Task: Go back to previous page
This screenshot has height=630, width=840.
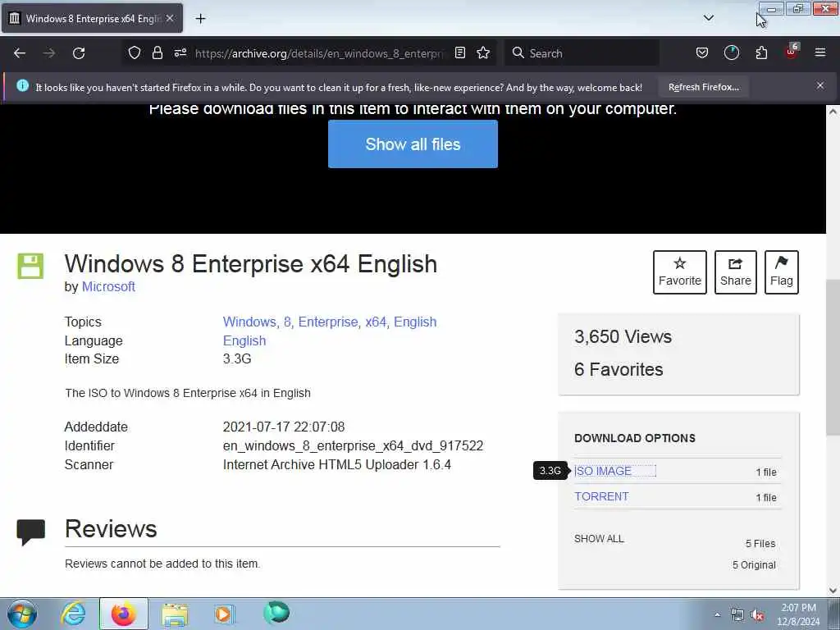Action: 20,53
